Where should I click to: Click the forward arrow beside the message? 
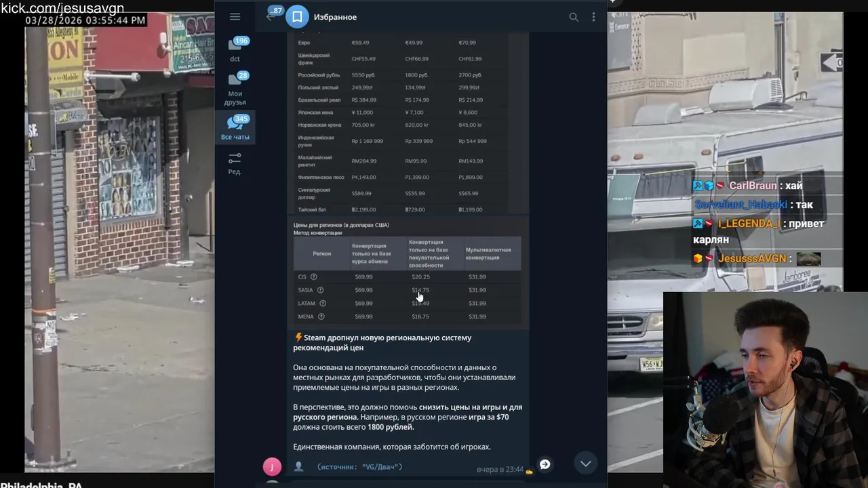[x=545, y=464]
